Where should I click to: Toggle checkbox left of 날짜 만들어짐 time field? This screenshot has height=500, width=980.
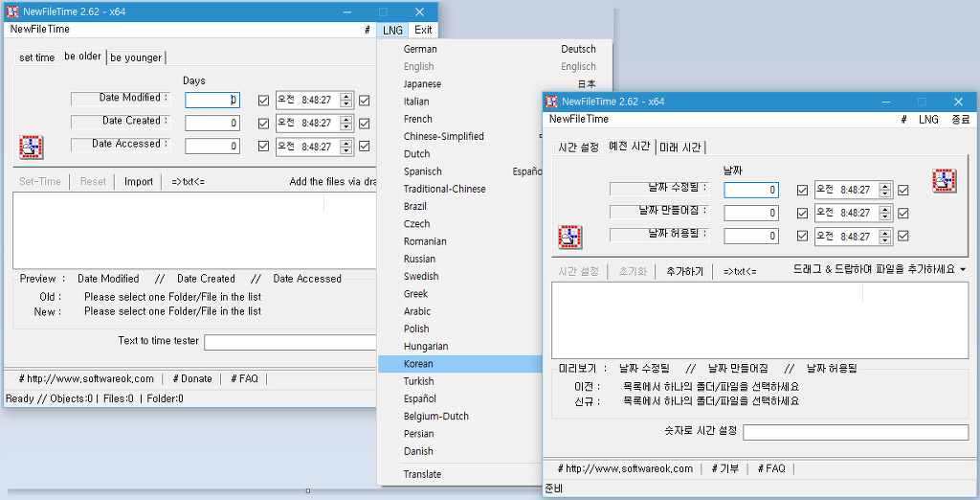pos(803,214)
